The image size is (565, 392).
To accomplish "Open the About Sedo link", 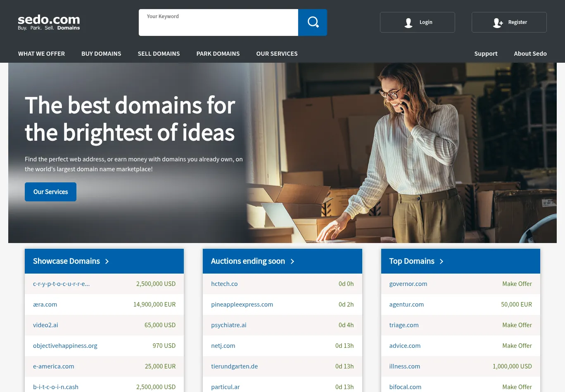I will pos(530,54).
